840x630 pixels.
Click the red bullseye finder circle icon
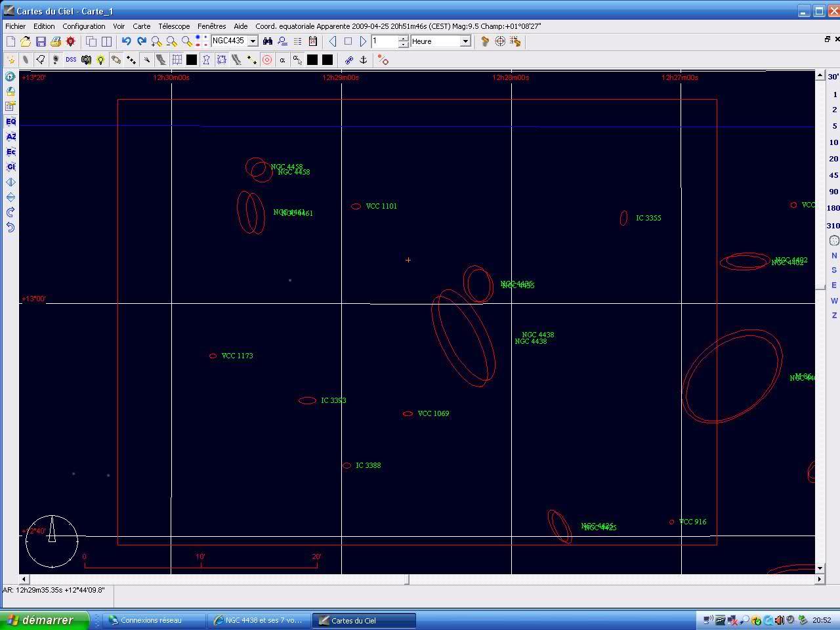(x=267, y=60)
